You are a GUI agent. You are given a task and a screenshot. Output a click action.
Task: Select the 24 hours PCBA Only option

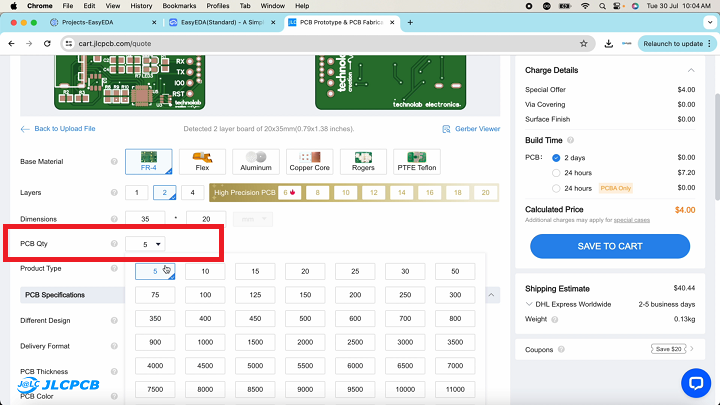[x=556, y=188]
